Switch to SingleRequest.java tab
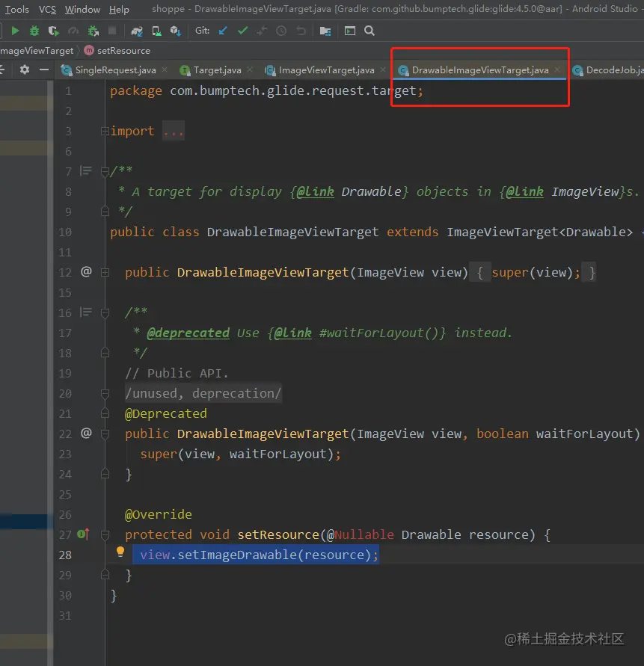 click(x=115, y=70)
